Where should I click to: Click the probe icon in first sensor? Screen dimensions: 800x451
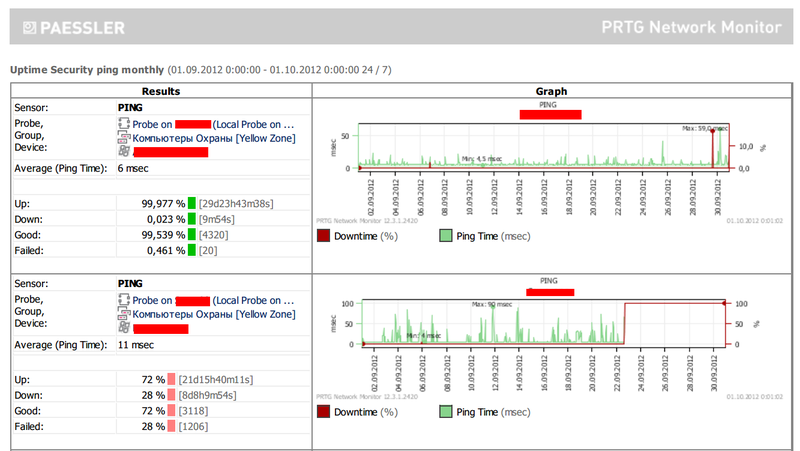(123, 123)
